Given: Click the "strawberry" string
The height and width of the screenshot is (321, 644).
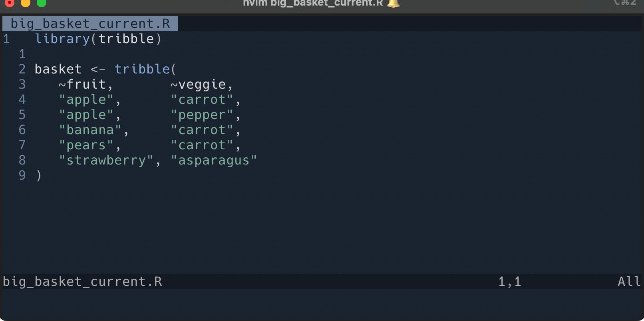Looking at the screenshot, I should 106,160.
